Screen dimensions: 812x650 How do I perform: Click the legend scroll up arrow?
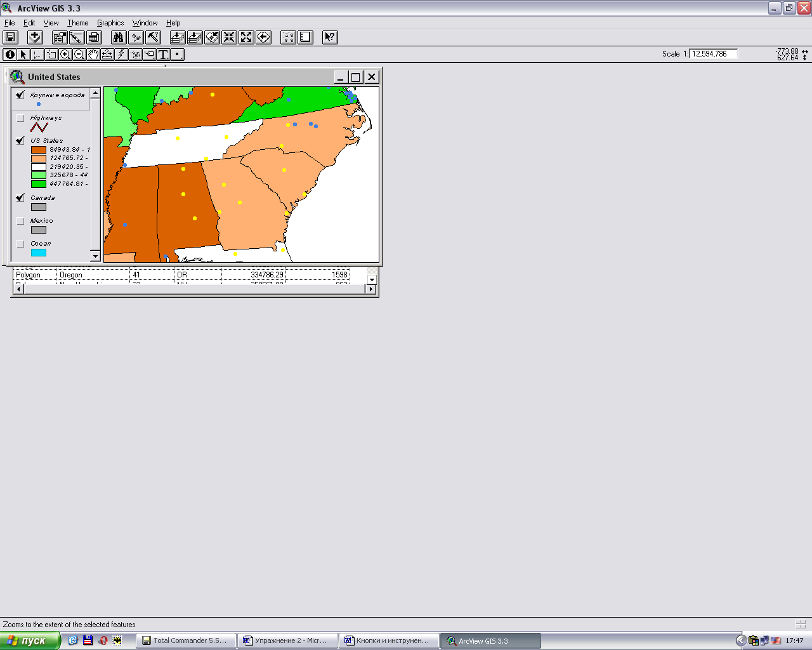click(x=95, y=93)
